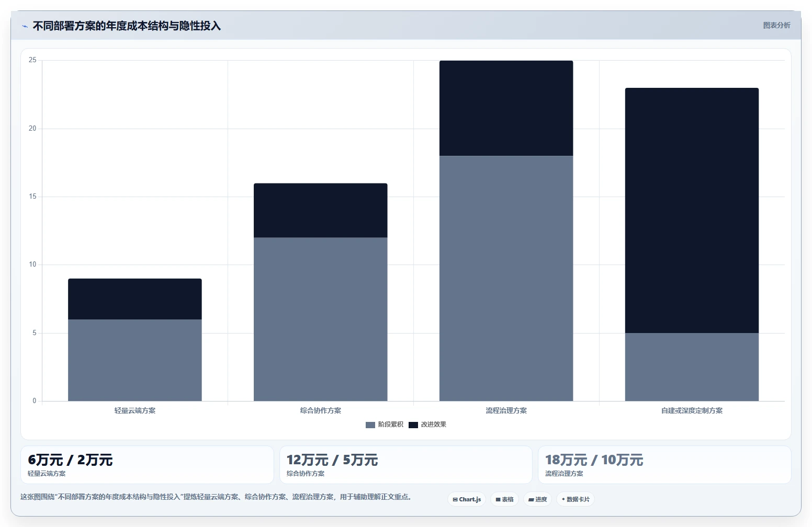Click the chart icon beside the title
The image size is (812, 527).
25,26
